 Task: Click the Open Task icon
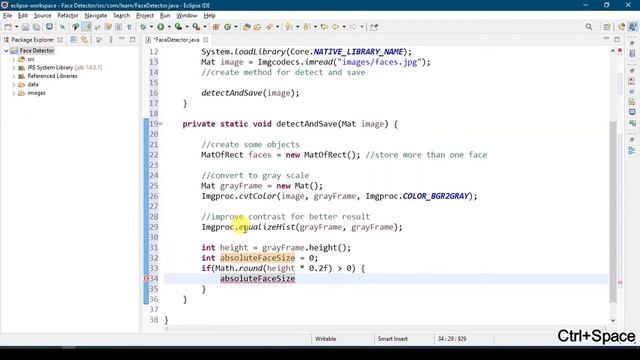(x=258, y=27)
